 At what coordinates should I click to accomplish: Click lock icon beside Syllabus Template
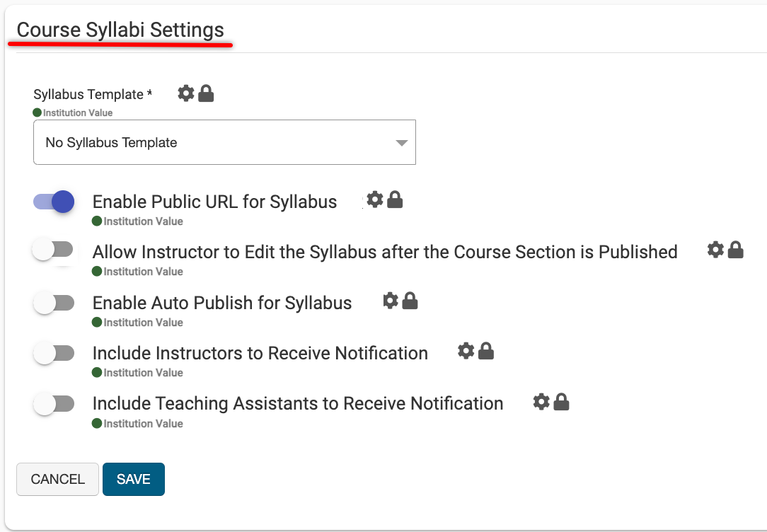(206, 93)
